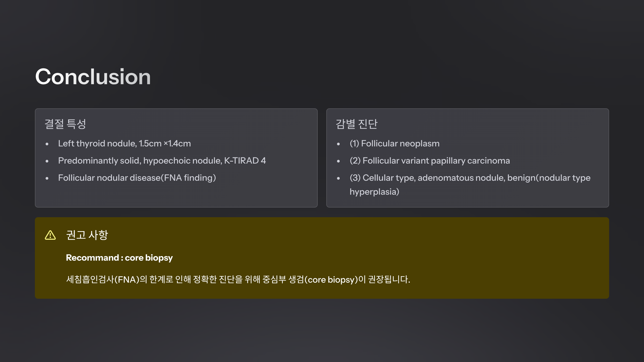644x362 pixels.
Task: Click the Conclusion slide title
Action: [93, 77]
